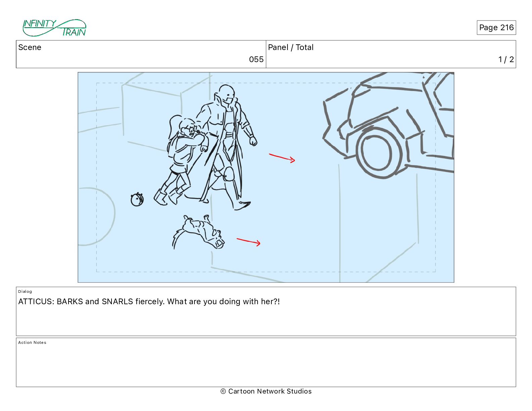The height and width of the screenshot is (411, 532).
Task: Select the Panel / Total label
Action: pos(291,47)
